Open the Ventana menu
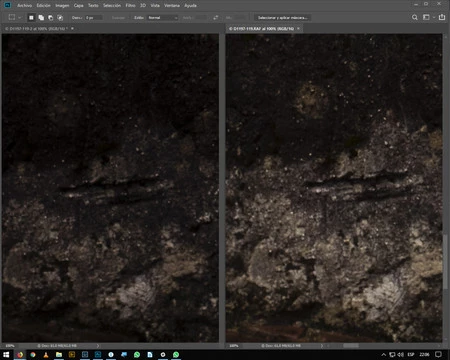This screenshot has height=360, width=450. [172, 5]
